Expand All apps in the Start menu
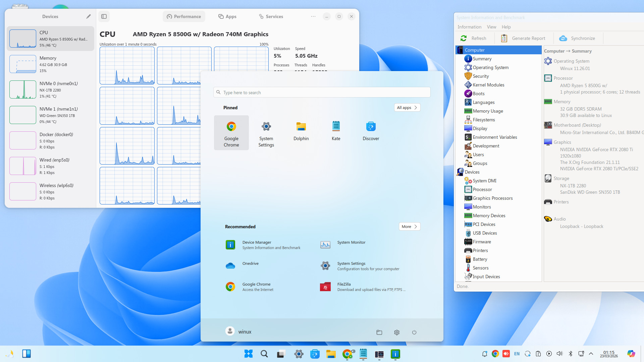The width and height of the screenshot is (644, 362). [407, 107]
